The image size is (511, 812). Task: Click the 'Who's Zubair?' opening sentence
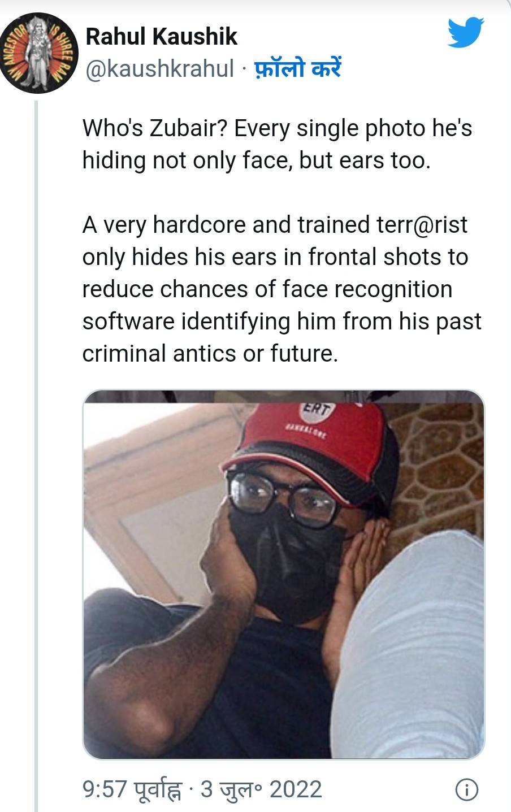[155, 128]
